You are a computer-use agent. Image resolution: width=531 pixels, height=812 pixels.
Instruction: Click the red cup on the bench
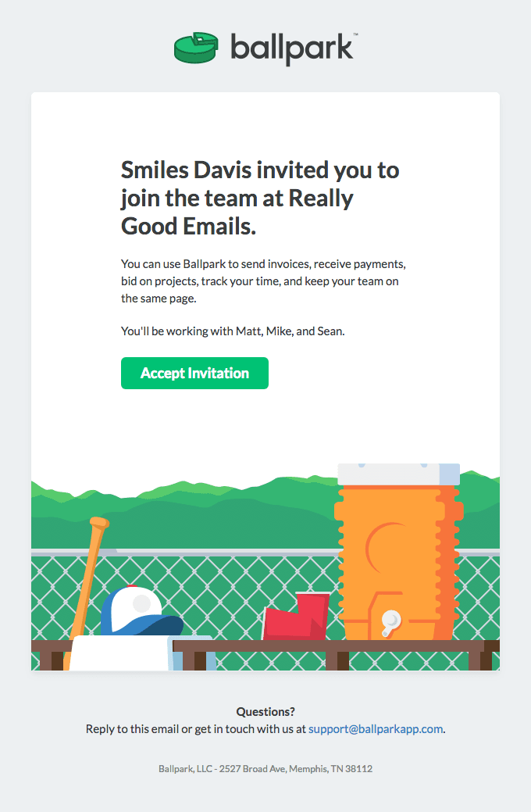point(295,619)
